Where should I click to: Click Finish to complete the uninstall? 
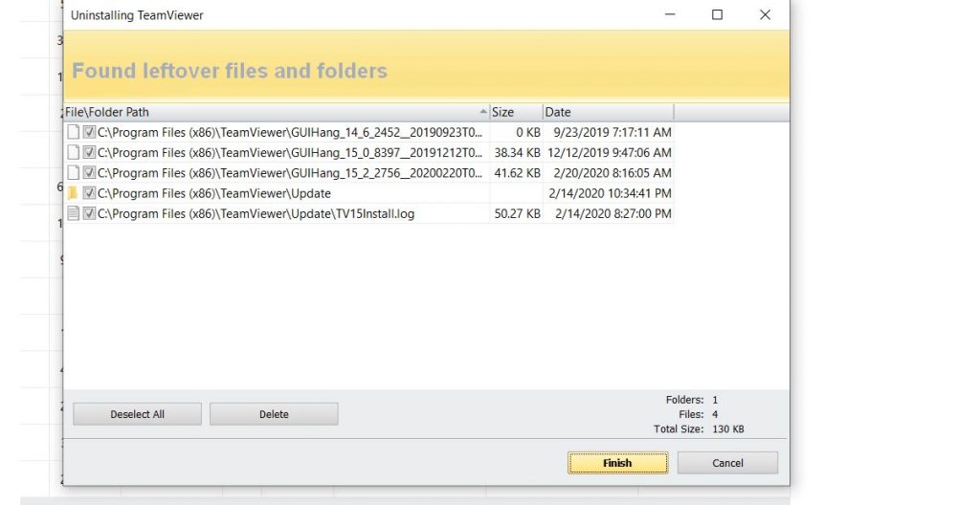click(617, 463)
